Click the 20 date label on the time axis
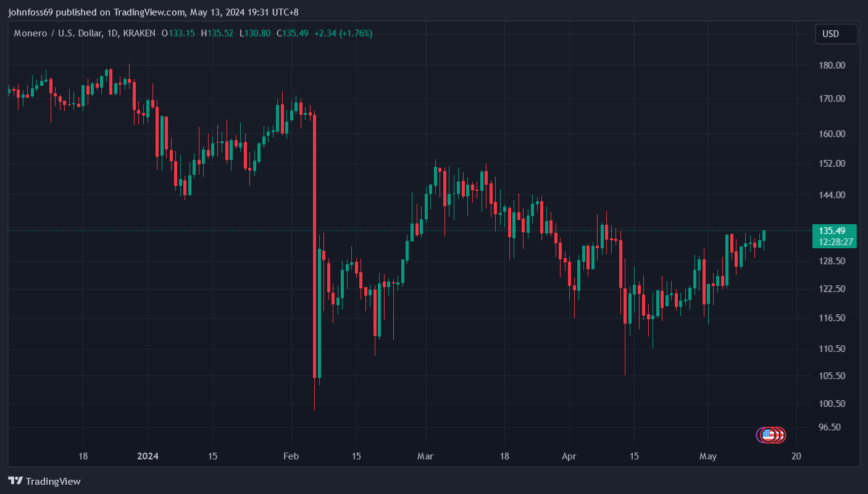 pyautogui.click(x=796, y=456)
